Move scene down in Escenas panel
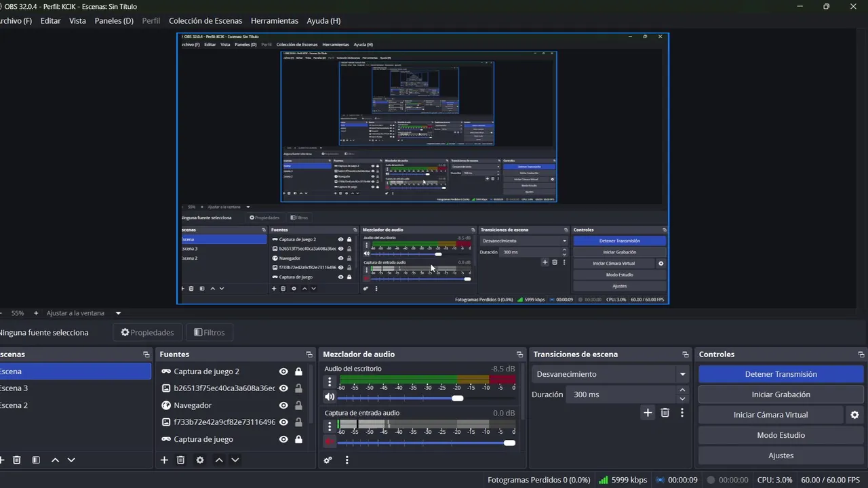This screenshot has width=868, height=488. [71, 460]
